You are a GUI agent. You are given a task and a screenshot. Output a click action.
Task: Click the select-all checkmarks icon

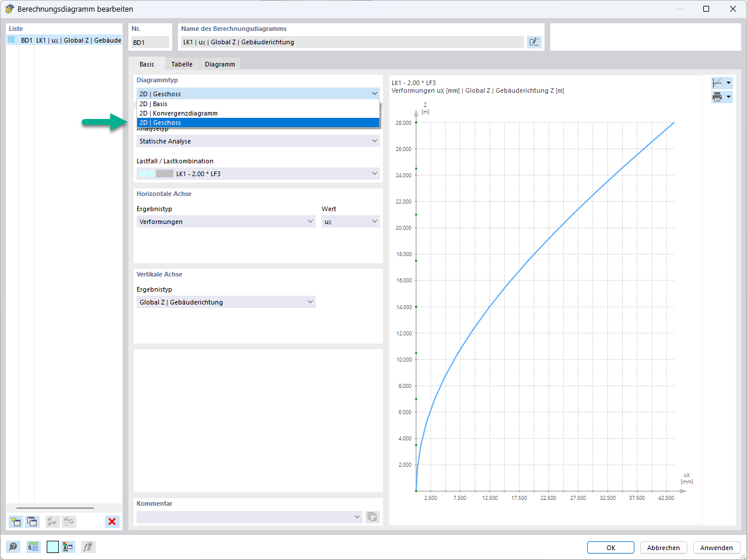pos(53,521)
